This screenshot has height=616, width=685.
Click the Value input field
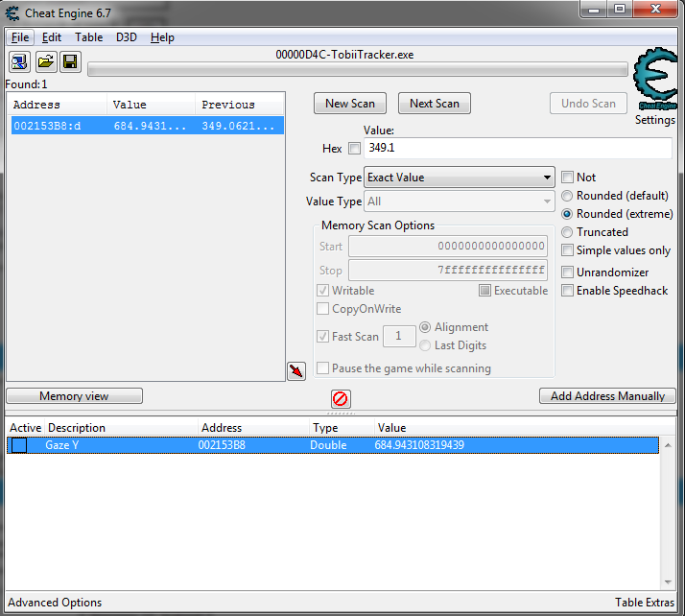(518, 148)
